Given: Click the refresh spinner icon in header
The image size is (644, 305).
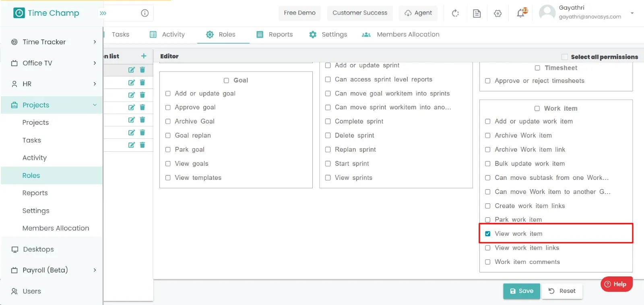Looking at the screenshot, I should tap(455, 13).
